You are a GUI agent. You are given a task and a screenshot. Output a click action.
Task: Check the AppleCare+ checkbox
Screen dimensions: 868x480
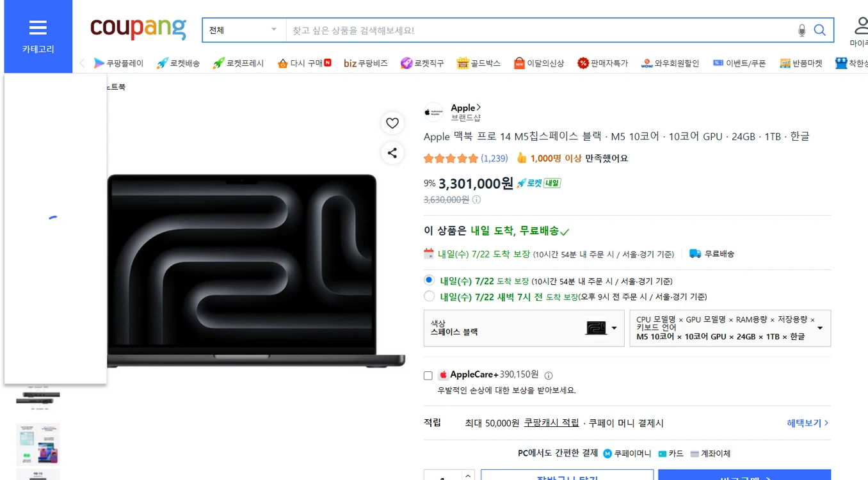(x=428, y=376)
